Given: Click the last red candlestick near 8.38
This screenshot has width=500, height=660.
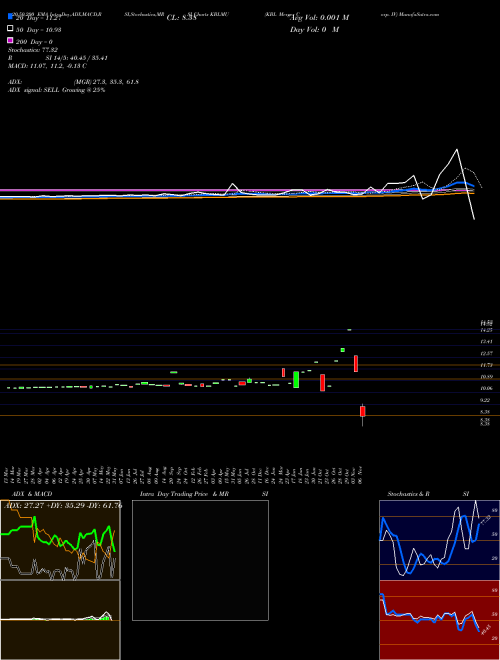Looking at the screenshot, I should click(362, 411).
